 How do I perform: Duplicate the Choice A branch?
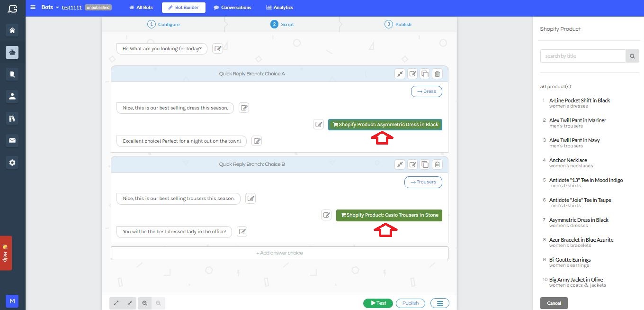[425, 73]
